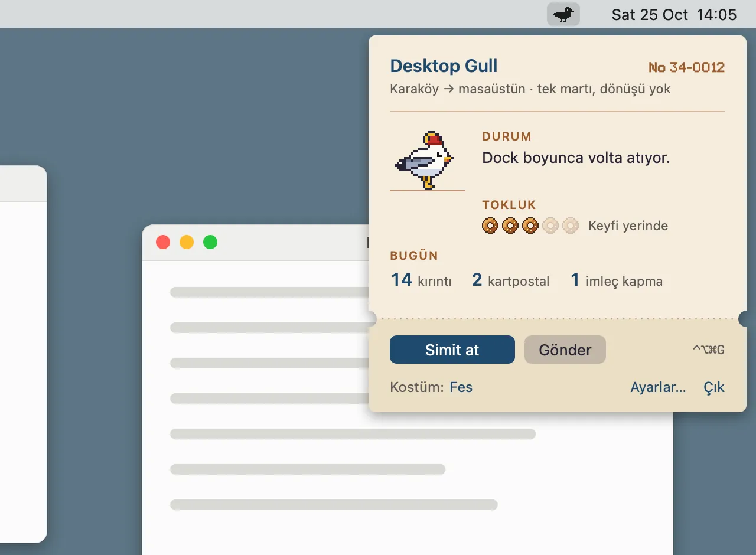Click the Karaköy → masaüstün subtitle
The image size is (756, 555).
click(530, 89)
